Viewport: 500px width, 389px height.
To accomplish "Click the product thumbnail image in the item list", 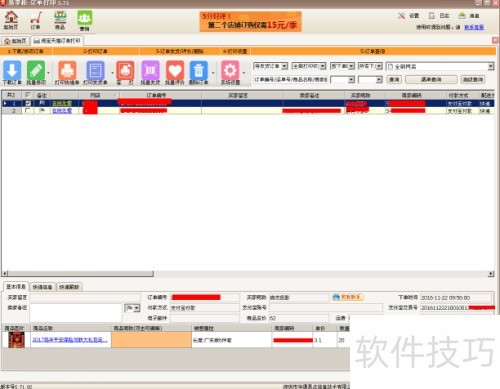I will coord(16,340).
